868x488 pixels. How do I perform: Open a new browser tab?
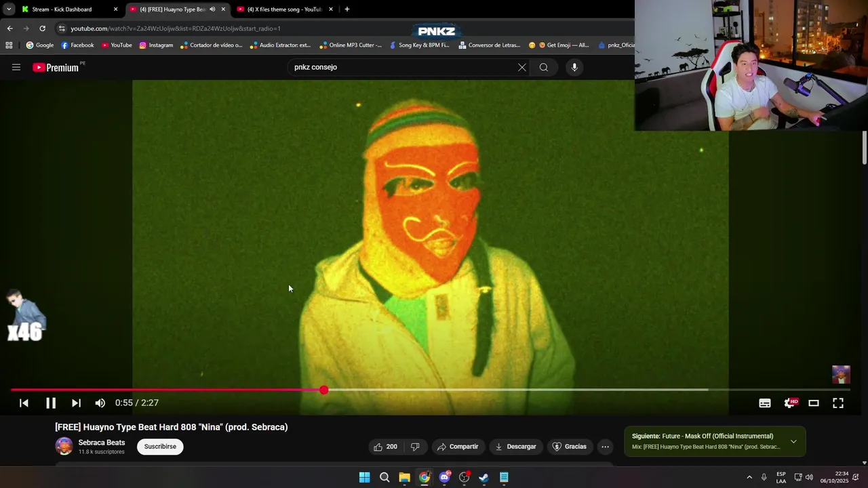[x=347, y=9]
